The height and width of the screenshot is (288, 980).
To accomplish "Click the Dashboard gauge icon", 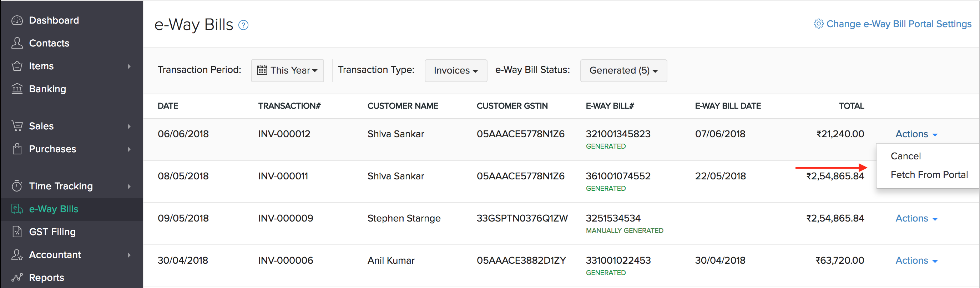I will (x=17, y=20).
